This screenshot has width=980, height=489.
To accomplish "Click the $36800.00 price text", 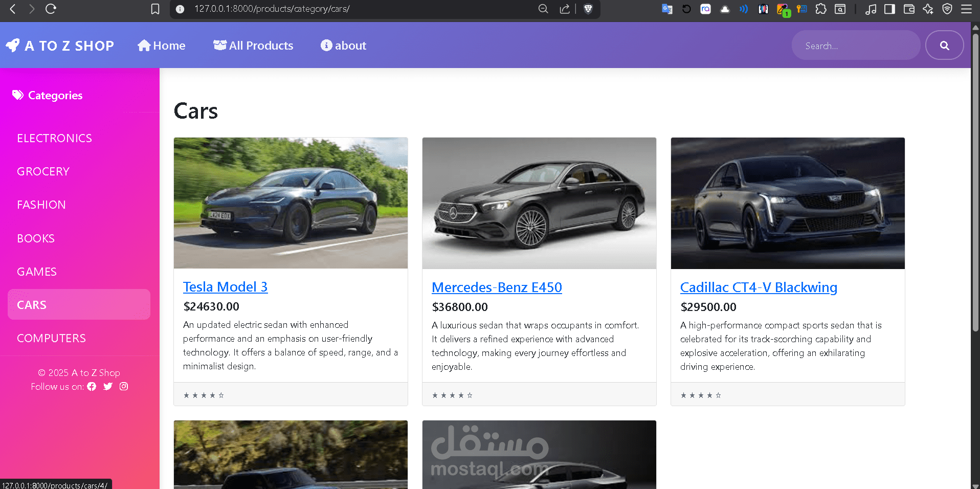I will tap(460, 307).
